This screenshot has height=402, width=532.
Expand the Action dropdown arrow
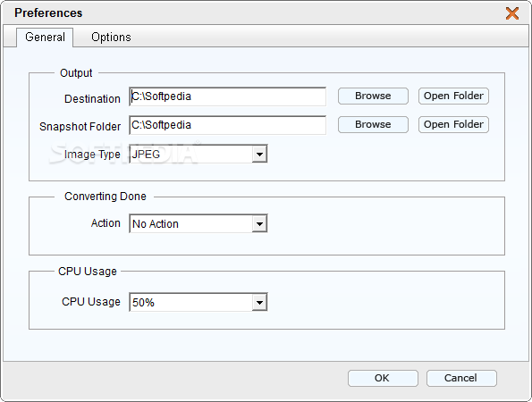click(259, 223)
